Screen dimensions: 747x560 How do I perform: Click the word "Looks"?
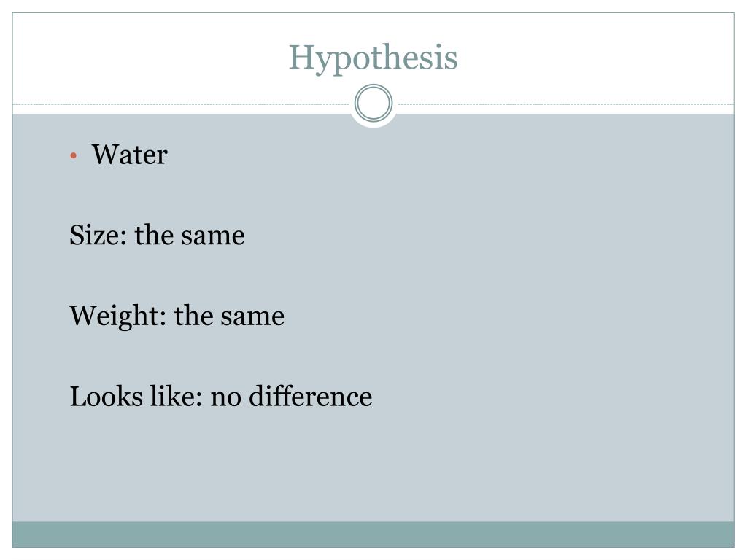[x=107, y=396]
